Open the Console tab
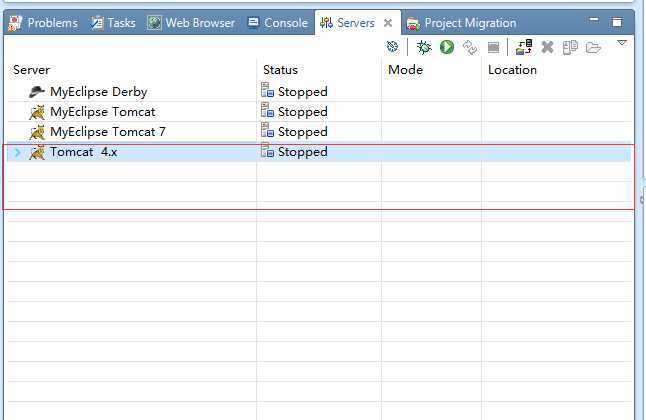The width and height of the screenshot is (646, 420). 278,23
